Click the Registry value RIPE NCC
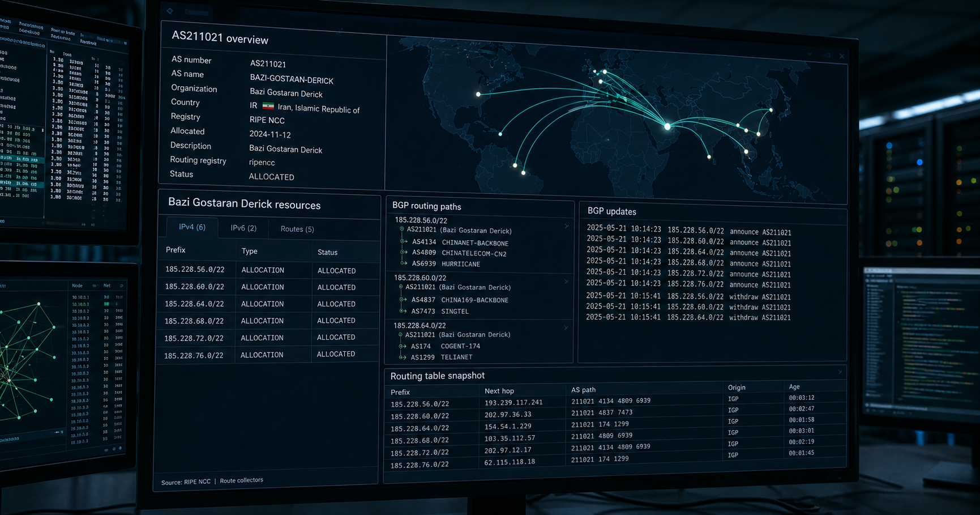The height and width of the screenshot is (515, 980). click(x=267, y=120)
